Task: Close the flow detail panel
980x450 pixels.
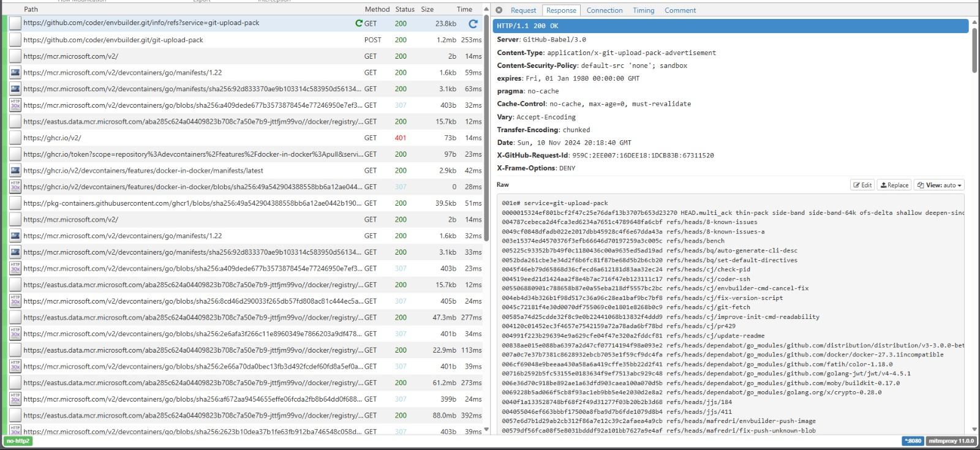Action: [x=499, y=10]
